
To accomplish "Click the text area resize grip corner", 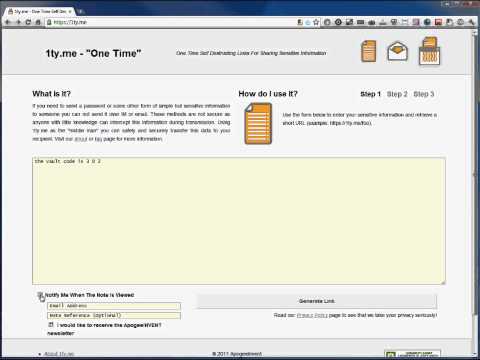I will 443,282.
